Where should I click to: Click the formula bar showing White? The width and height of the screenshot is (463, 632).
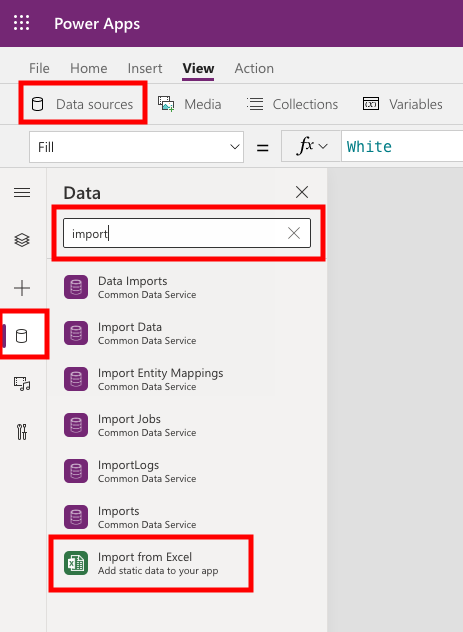point(402,146)
